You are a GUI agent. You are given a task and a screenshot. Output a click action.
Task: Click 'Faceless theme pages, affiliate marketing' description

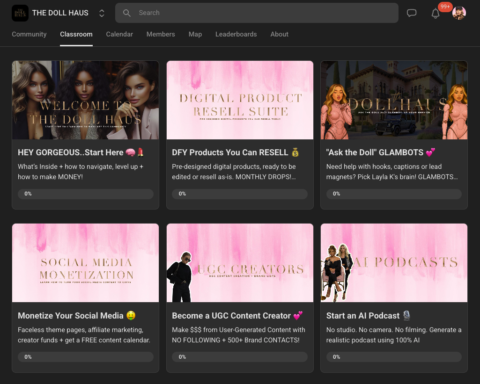(x=84, y=335)
